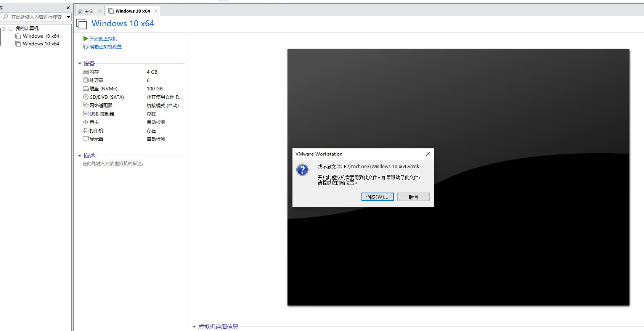This screenshot has width=644, height=331.
Task: Click the hard disk (NVMe) device icon
Action: 86,88
